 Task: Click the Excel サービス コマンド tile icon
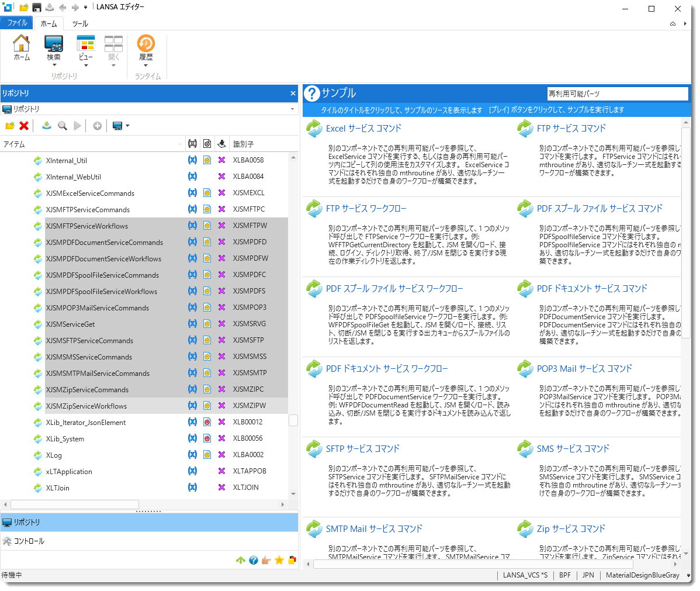pos(314,129)
